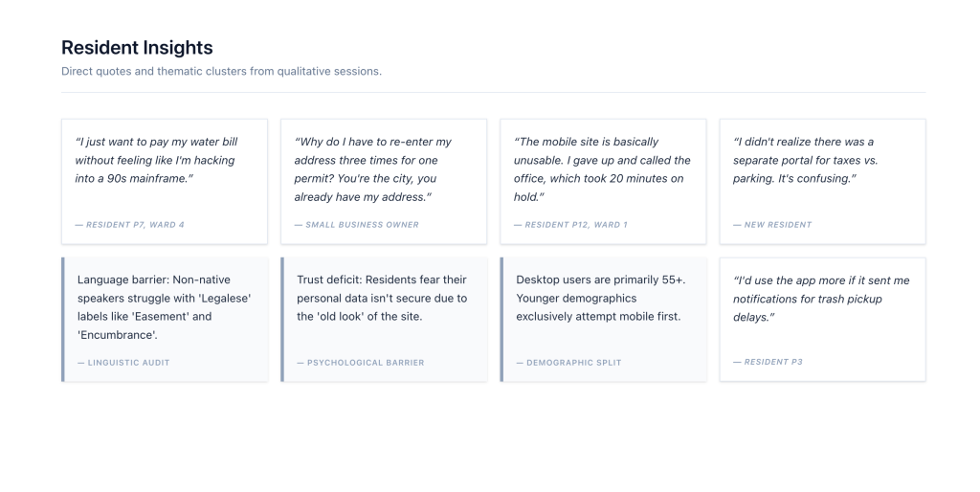The height and width of the screenshot is (492, 980).
Task: Click the Resident Insights heading
Action: click(x=137, y=48)
